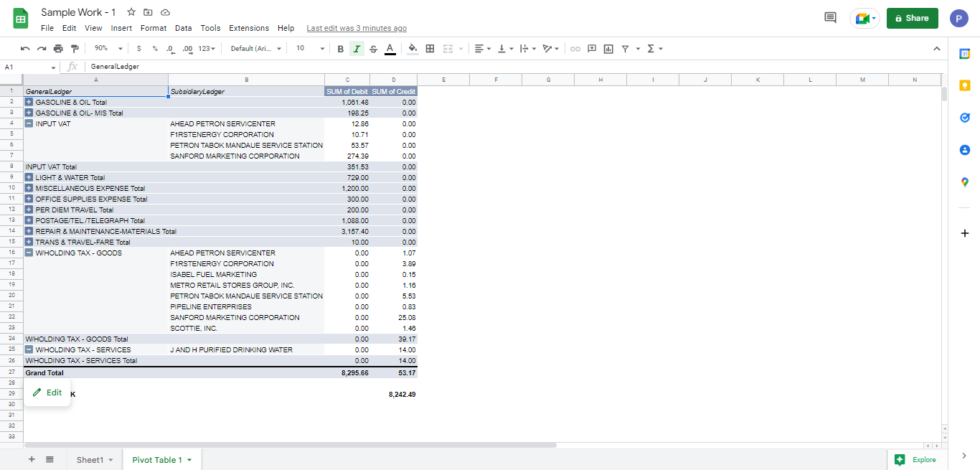Click the Name box showing A1
980x470 pixels.
click(x=30, y=67)
